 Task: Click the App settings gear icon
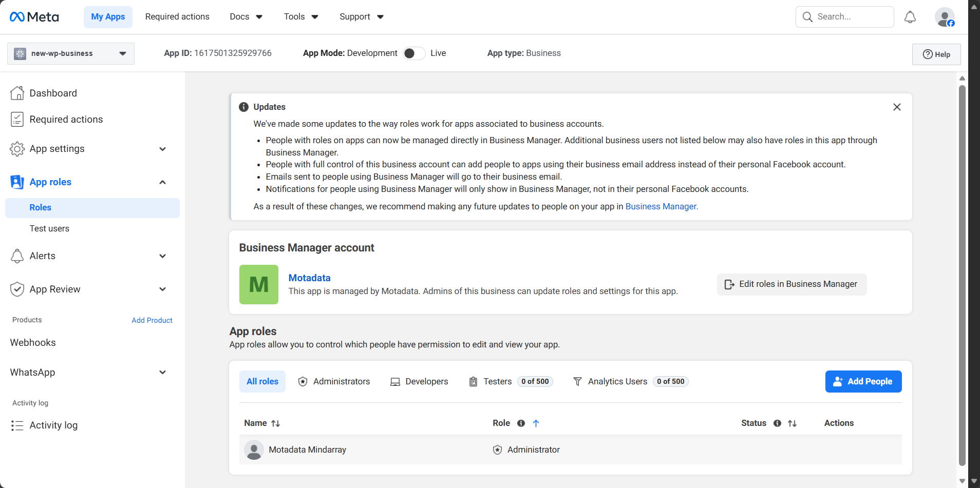pyautogui.click(x=17, y=149)
